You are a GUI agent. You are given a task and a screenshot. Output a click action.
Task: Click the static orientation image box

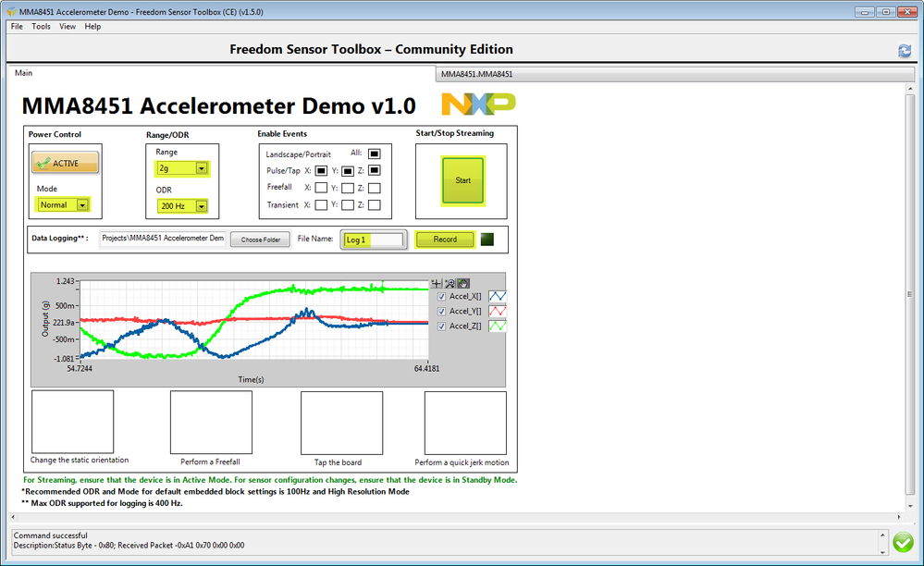(x=72, y=422)
